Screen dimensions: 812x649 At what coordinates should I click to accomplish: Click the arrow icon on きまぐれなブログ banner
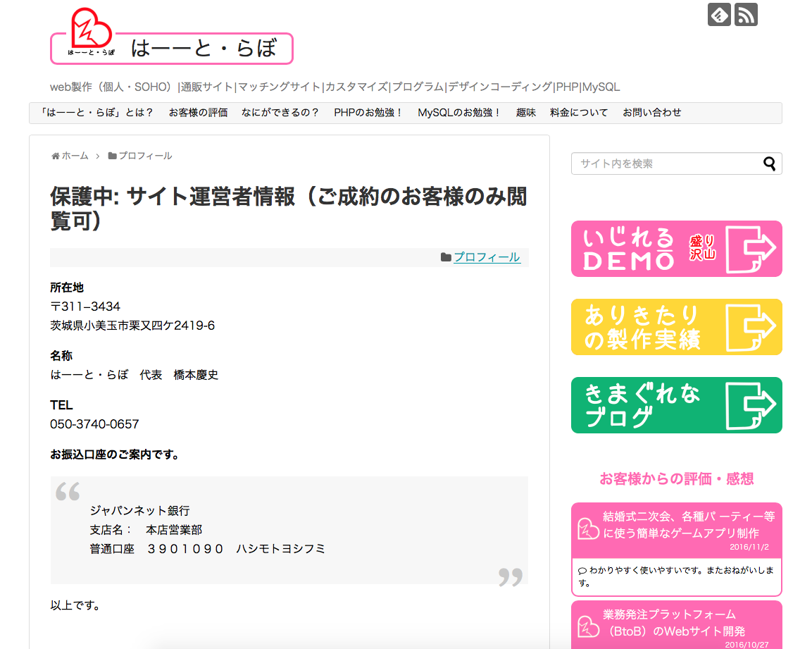[x=753, y=405]
